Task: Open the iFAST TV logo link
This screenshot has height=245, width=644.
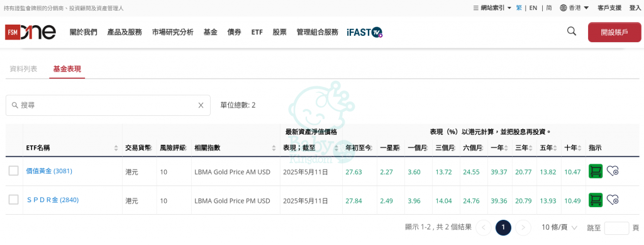Action: 365,32
